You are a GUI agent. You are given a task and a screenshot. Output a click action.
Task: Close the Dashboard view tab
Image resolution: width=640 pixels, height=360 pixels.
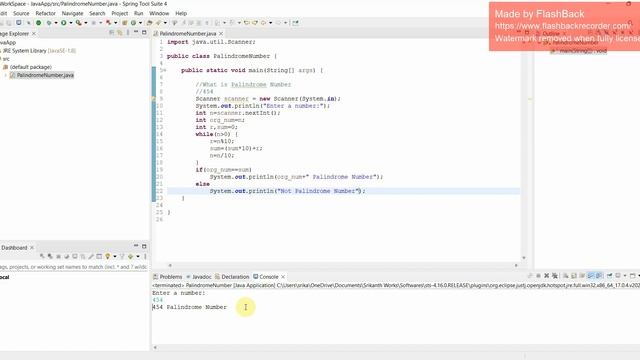[32, 248]
